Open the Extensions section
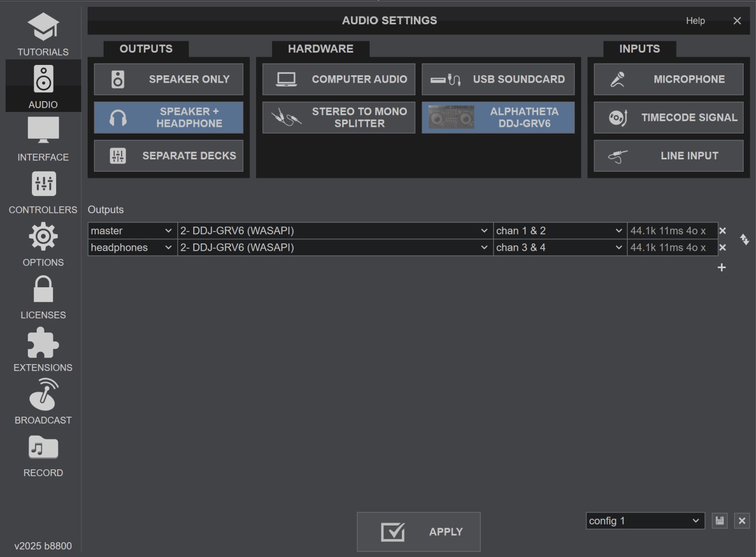756x557 pixels. (x=43, y=350)
